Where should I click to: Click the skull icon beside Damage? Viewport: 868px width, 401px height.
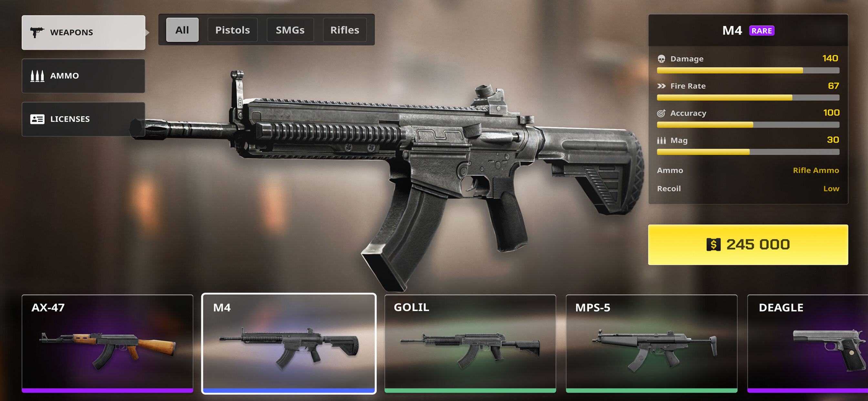pos(661,59)
